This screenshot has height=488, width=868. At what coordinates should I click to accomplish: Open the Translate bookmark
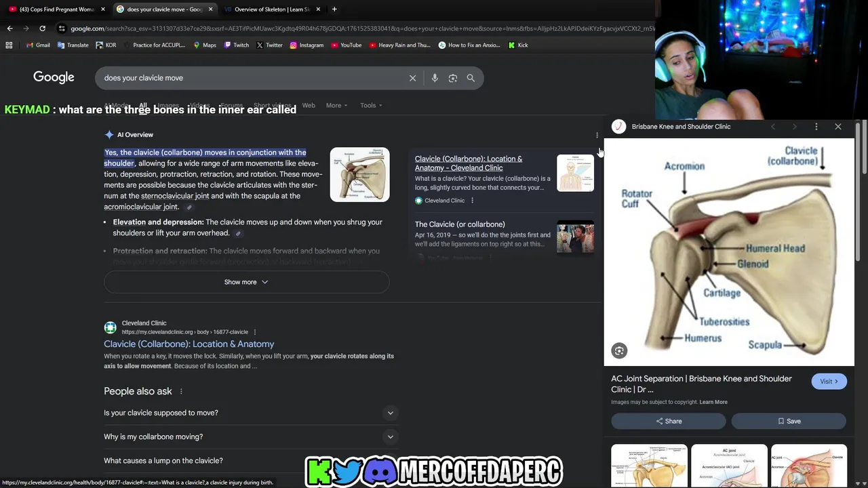click(73, 45)
